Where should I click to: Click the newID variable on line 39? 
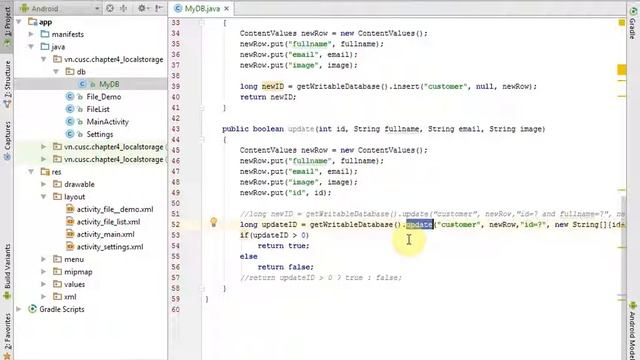(x=273, y=87)
